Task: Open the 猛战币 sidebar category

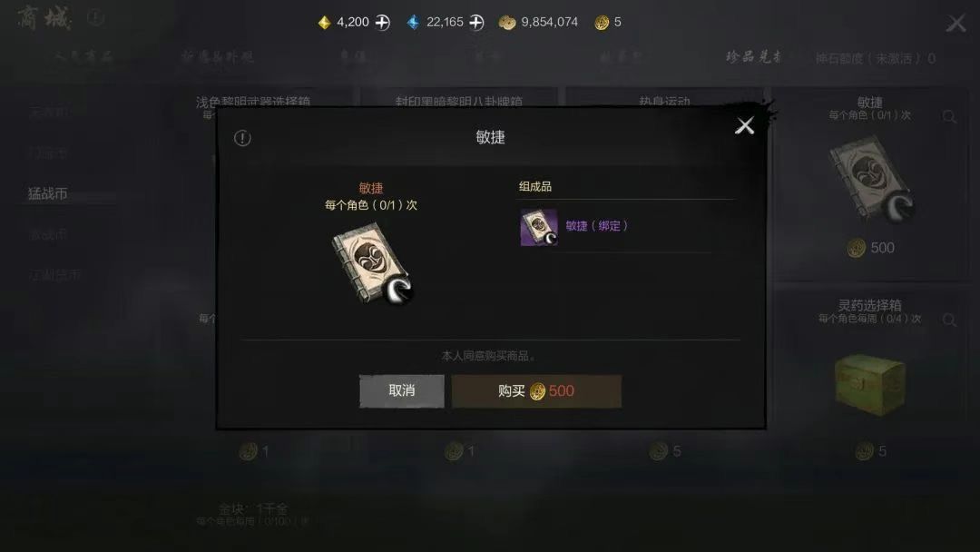Action: (x=47, y=193)
